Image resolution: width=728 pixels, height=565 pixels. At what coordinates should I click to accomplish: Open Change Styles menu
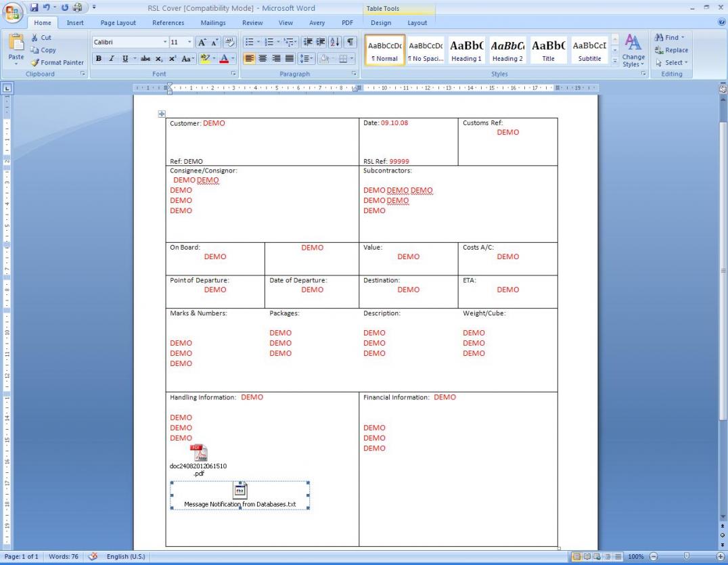(633, 51)
